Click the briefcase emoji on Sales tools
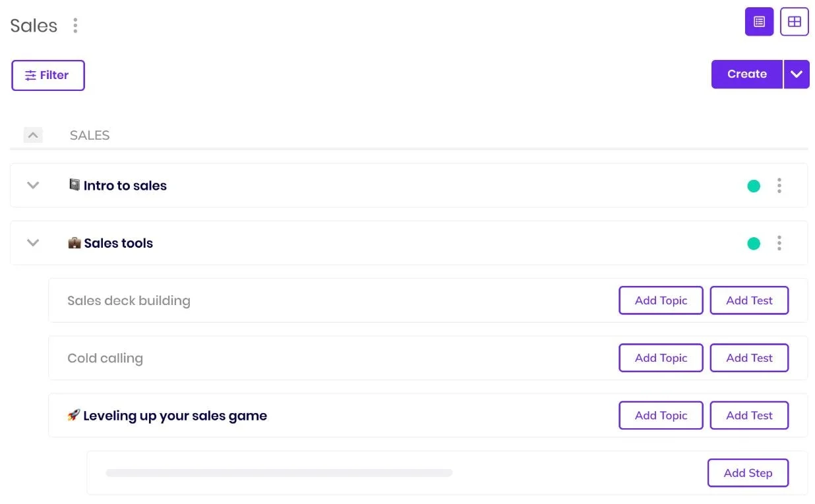 coord(75,243)
